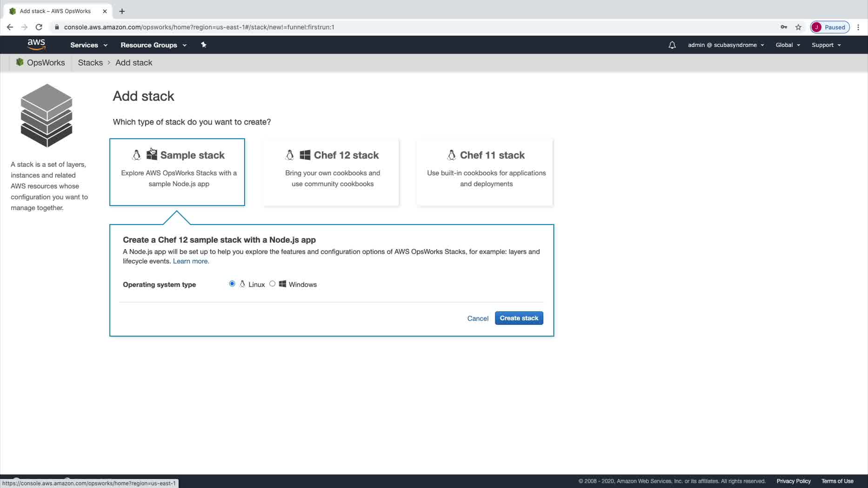
Task: Click the Linux penguin icon on Sample stack
Action: [x=136, y=155]
